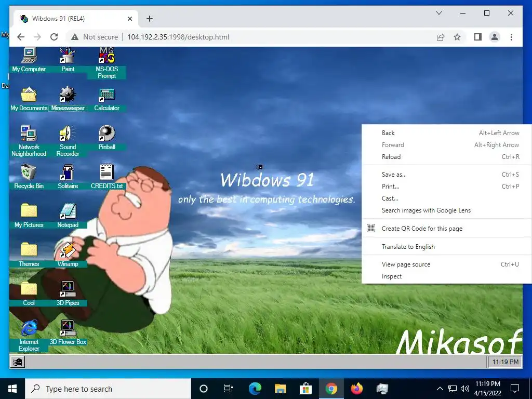
Task: Open Microsoft Store from taskbar
Action: (305, 389)
